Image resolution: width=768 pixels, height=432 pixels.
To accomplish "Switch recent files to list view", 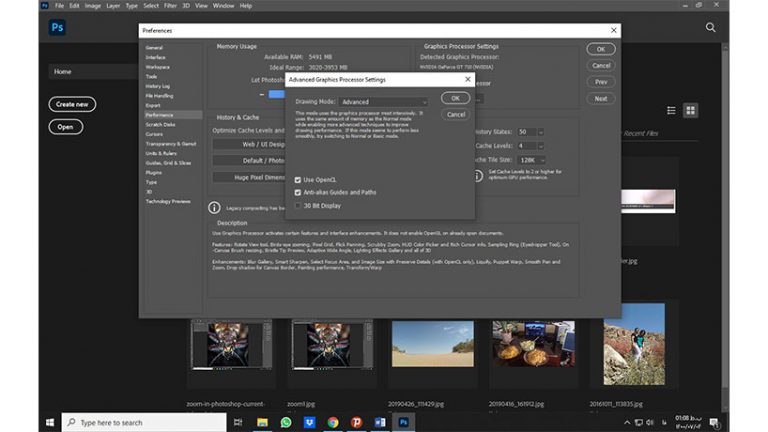I will pos(671,111).
